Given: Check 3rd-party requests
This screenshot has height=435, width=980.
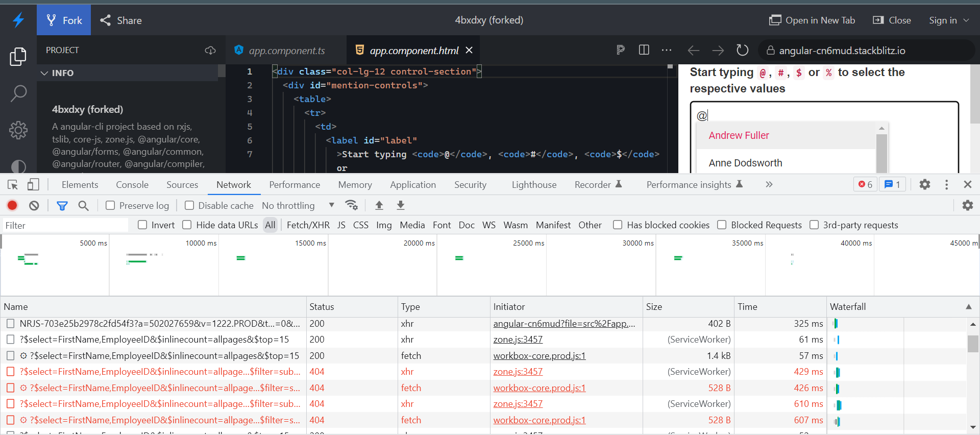Looking at the screenshot, I should click(x=814, y=225).
